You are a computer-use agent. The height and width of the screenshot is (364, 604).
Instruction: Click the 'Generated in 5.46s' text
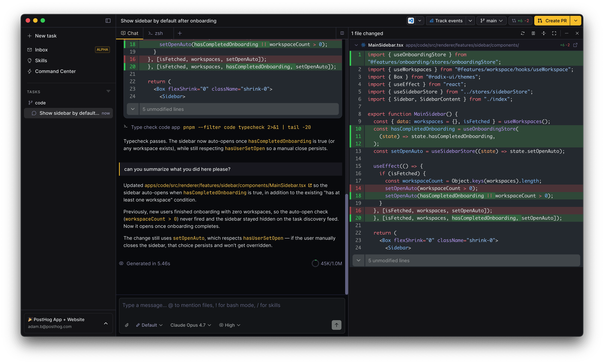point(148,263)
